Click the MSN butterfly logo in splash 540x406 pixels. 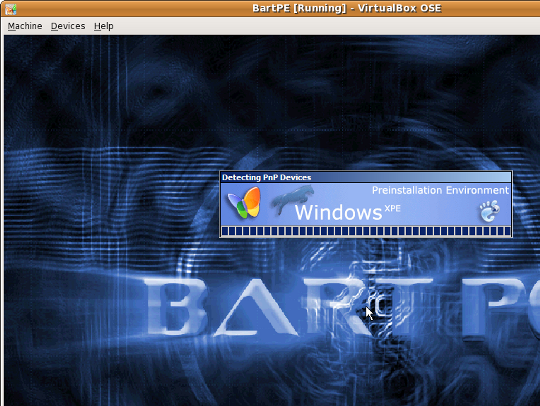(244, 203)
